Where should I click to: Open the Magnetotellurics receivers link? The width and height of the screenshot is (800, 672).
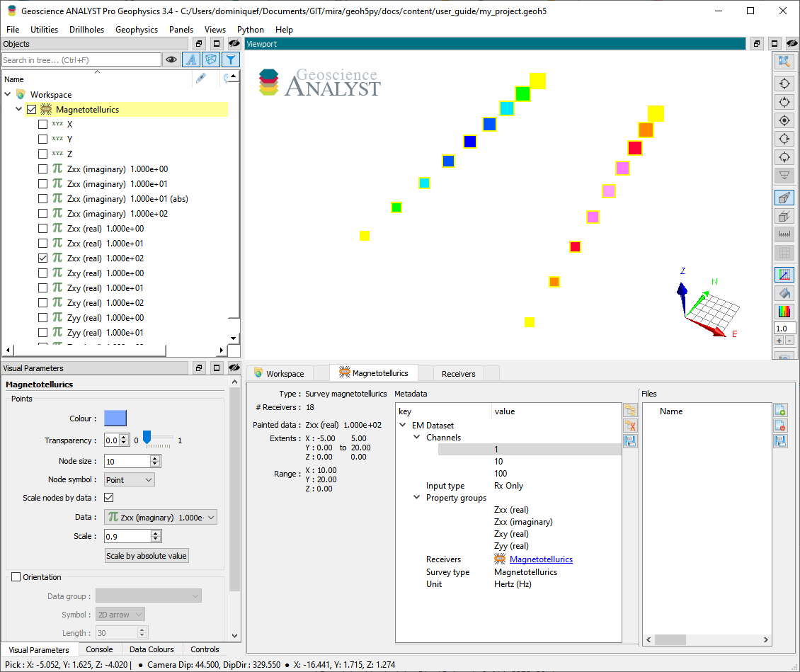coord(541,559)
